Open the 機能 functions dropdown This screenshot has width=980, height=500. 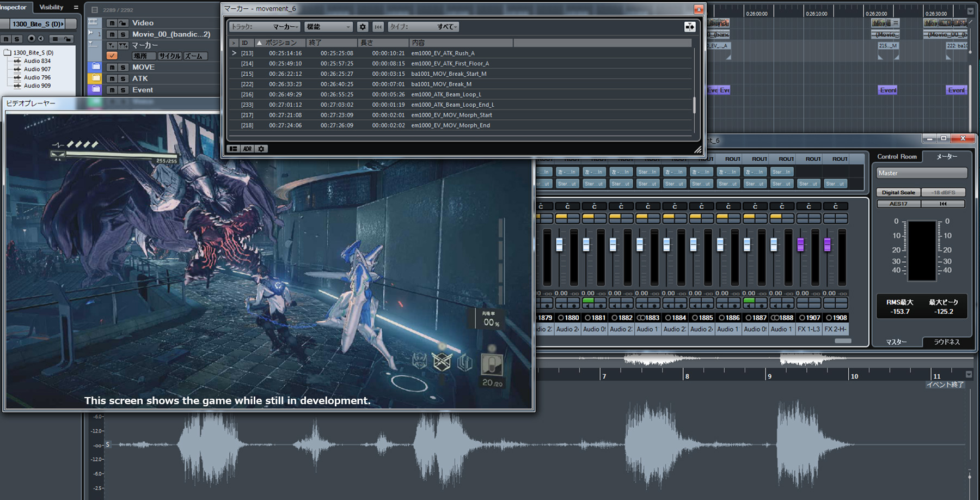coord(328,27)
